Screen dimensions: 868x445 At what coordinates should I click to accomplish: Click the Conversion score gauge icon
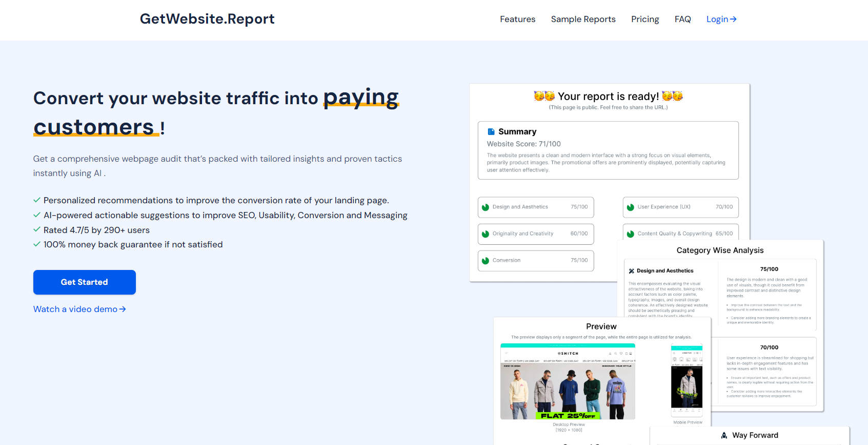pyautogui.click(x=485, y=261)
